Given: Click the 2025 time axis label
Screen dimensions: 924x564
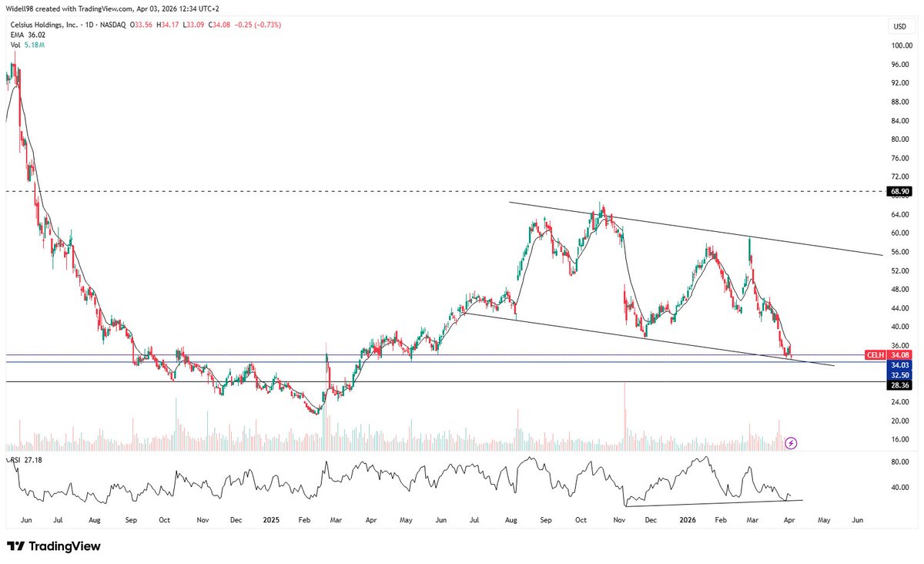Looking at the screenshot, I should tap(269, 521).
